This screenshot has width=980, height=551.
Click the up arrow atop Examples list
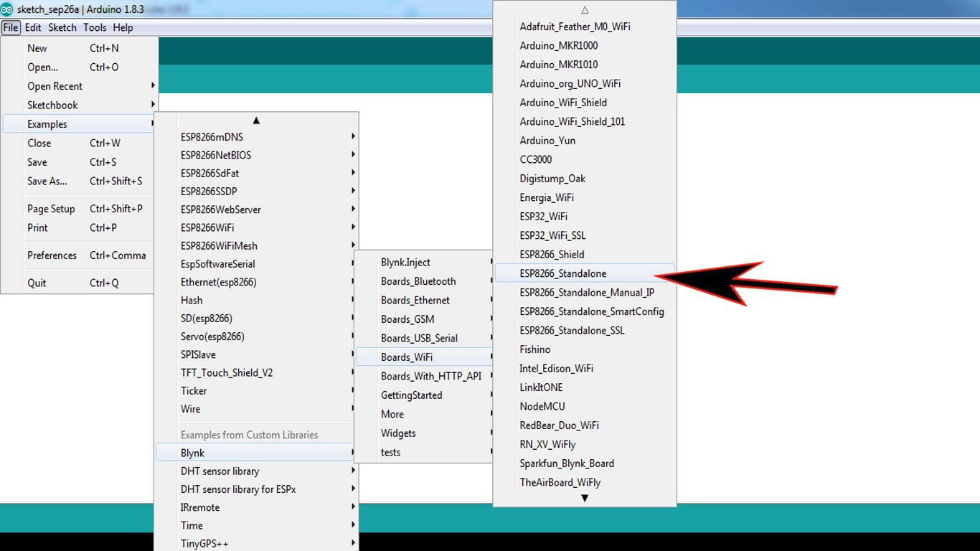pos(256,121)
